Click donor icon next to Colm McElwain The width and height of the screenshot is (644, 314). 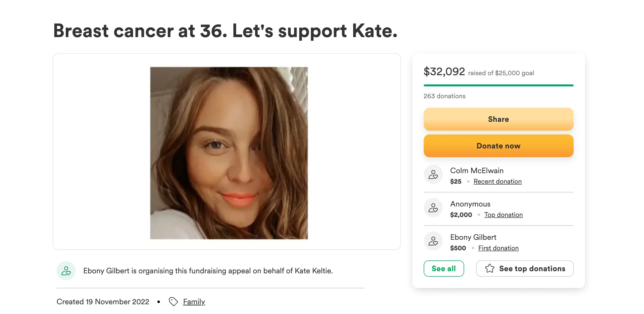point(433,174)
